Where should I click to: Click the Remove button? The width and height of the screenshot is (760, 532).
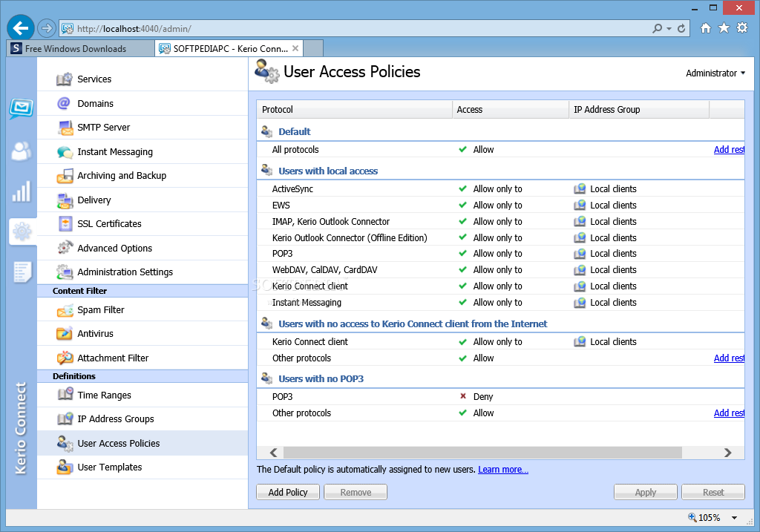point(356,492)
